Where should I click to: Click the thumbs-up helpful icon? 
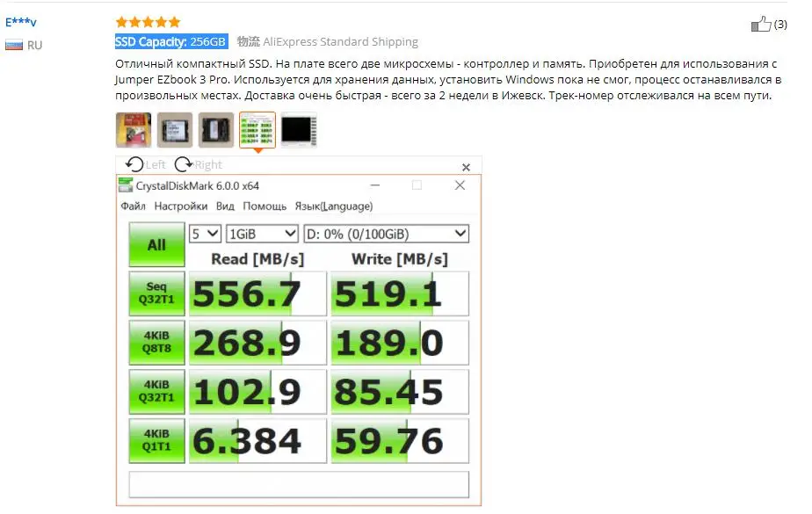761,24
